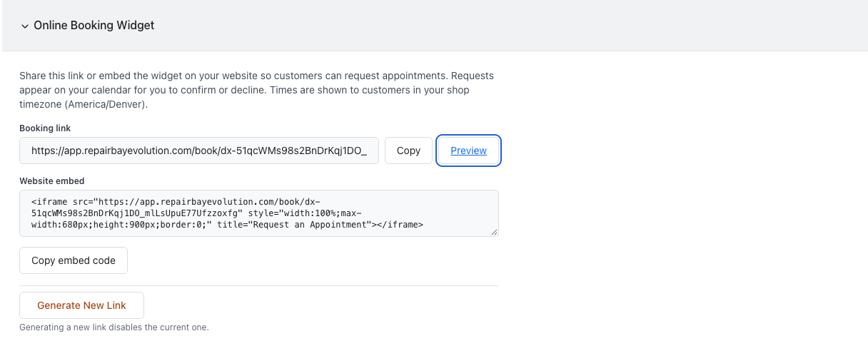Viewport: 868px width, 351px height.
Task: Focus the Booking link URL field
Action: [199, 151]
